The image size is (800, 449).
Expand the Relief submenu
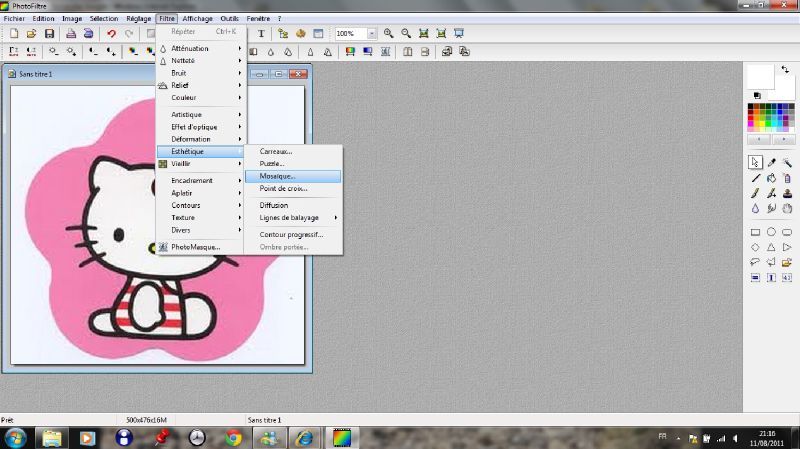(202, 85)
